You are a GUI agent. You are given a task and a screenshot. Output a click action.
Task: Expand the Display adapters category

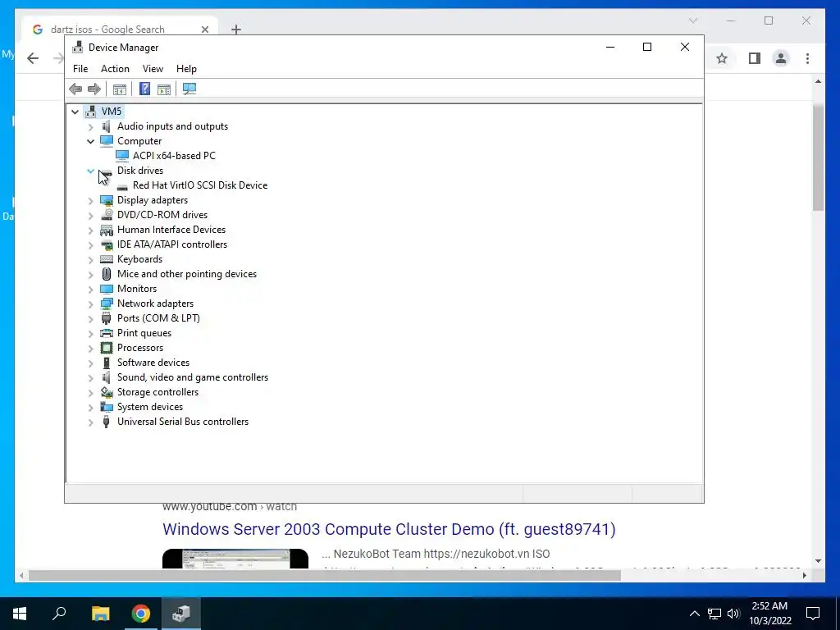tap(90, 200)
